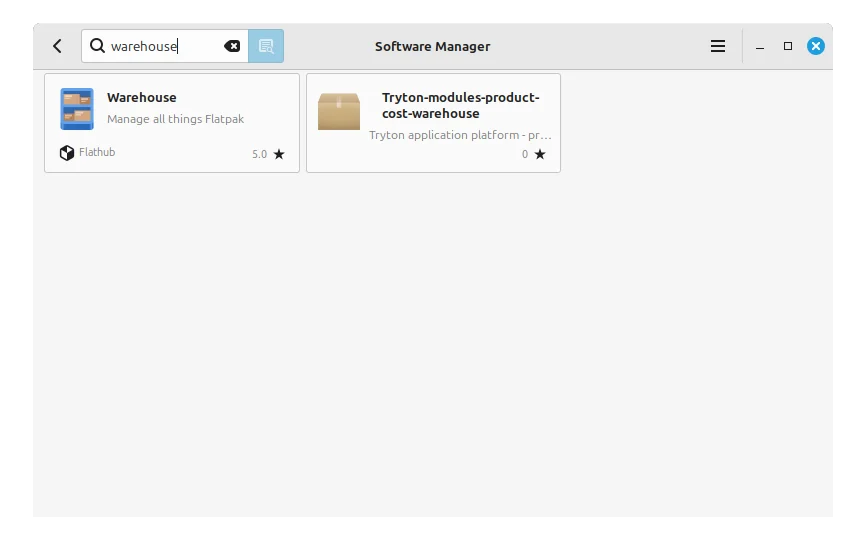Screen dimensions: 868x547
Task: Clear the search text with the backspace icon
Action: click(232, 46)
